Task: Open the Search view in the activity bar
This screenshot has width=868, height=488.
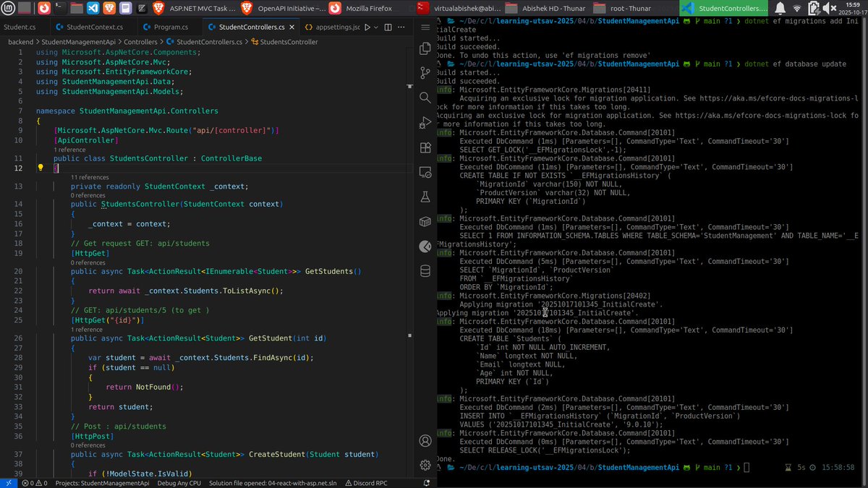Action: (425, 98)
